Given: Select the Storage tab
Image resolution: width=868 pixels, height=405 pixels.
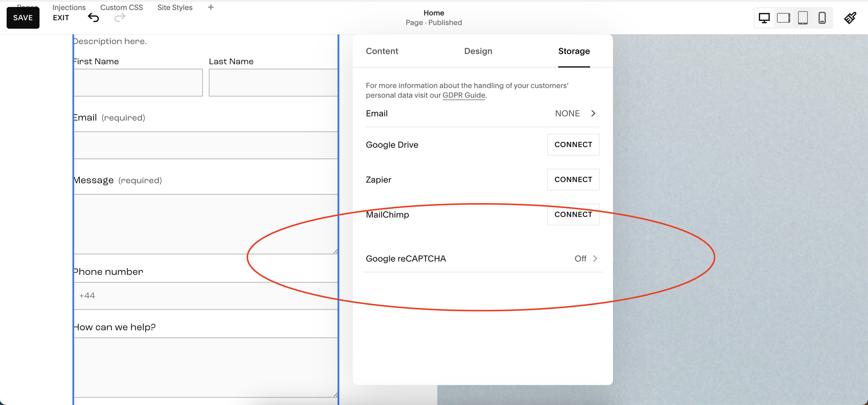Looking at the screenshot, I should point(574,51).
